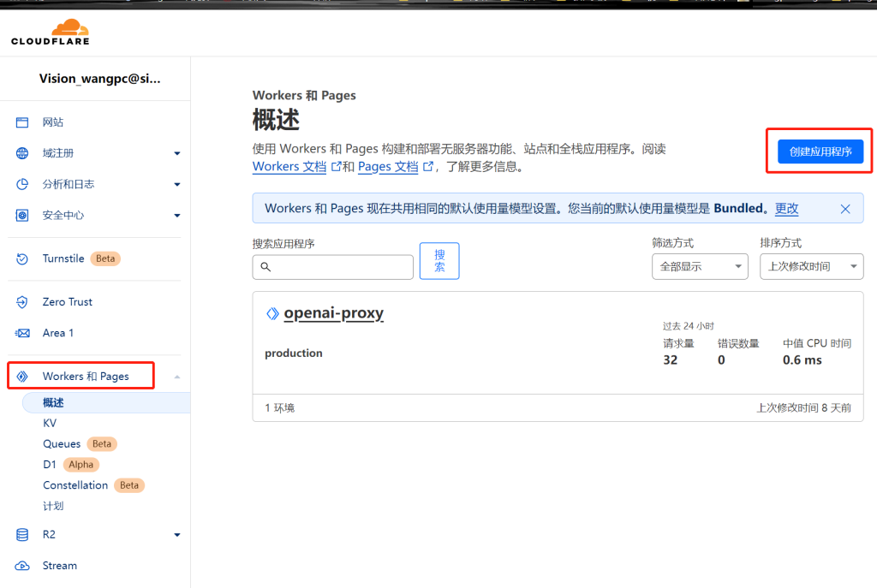Click the Cloudflare logo
The width and height of the screenshot is (877, 588).
point(50,32)
